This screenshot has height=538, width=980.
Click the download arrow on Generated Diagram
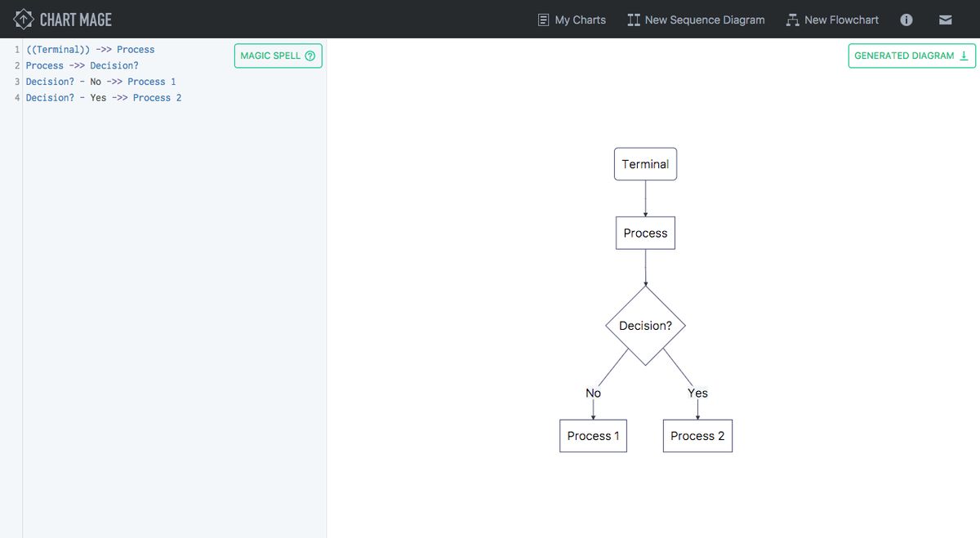(x=964, y=56)
